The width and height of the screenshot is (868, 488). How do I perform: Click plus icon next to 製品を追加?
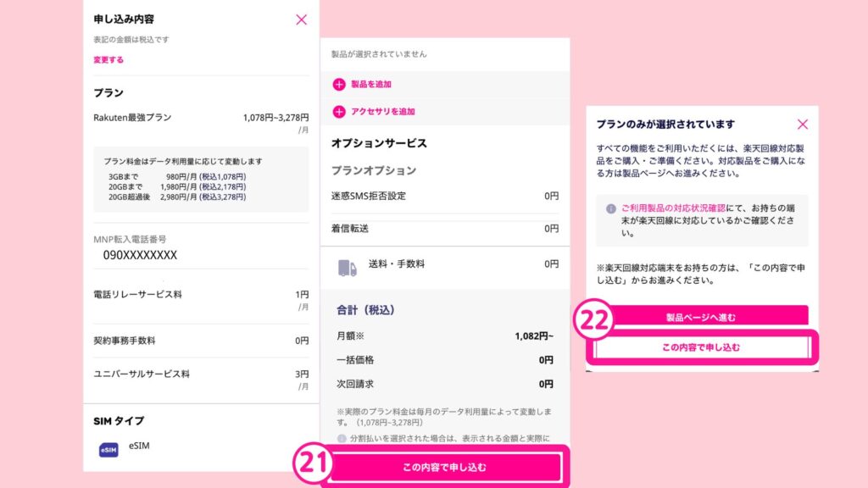[339, 84]
